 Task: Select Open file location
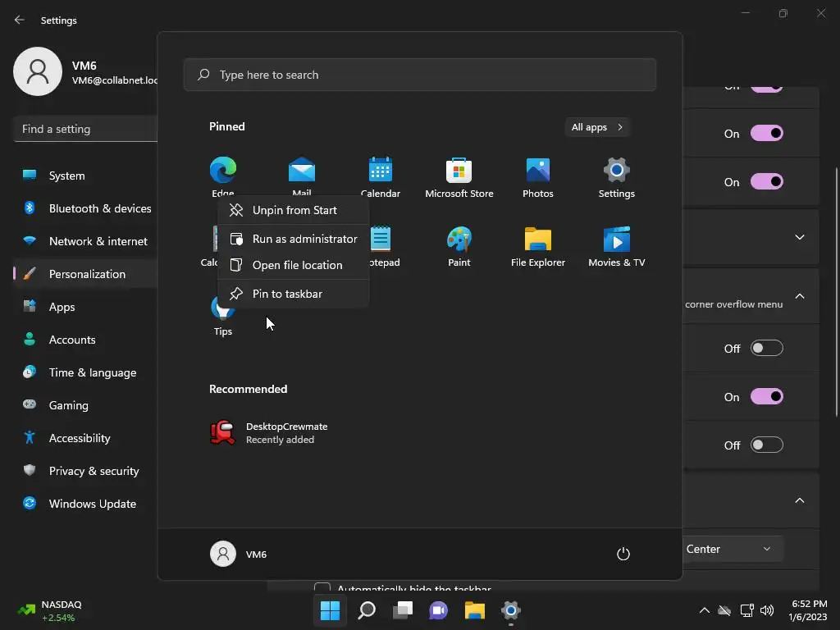(294, 265)
